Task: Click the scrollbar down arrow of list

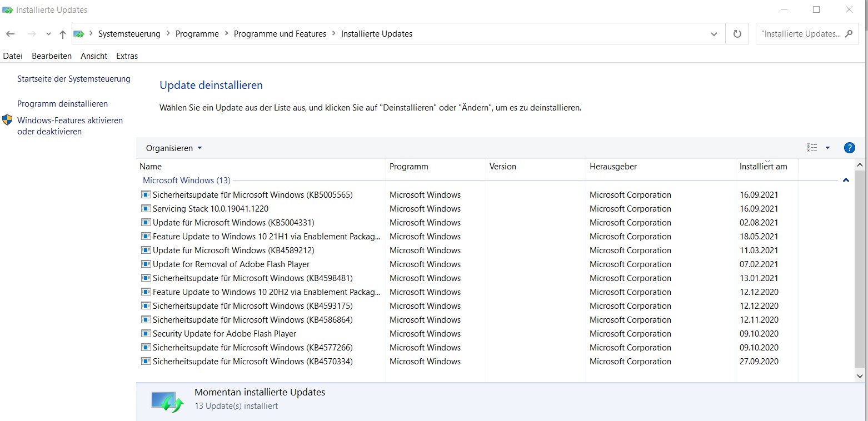Action: [860, 376]
